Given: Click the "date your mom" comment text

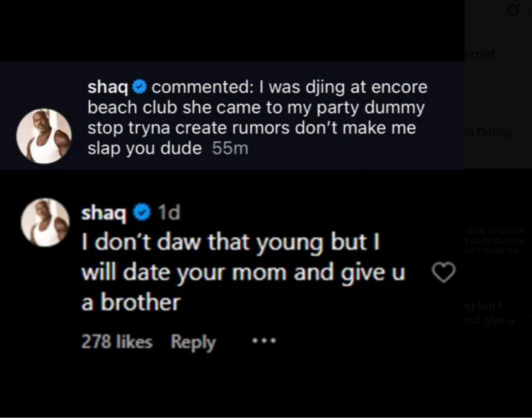Looking at the screenshot, I should (243, 273).
